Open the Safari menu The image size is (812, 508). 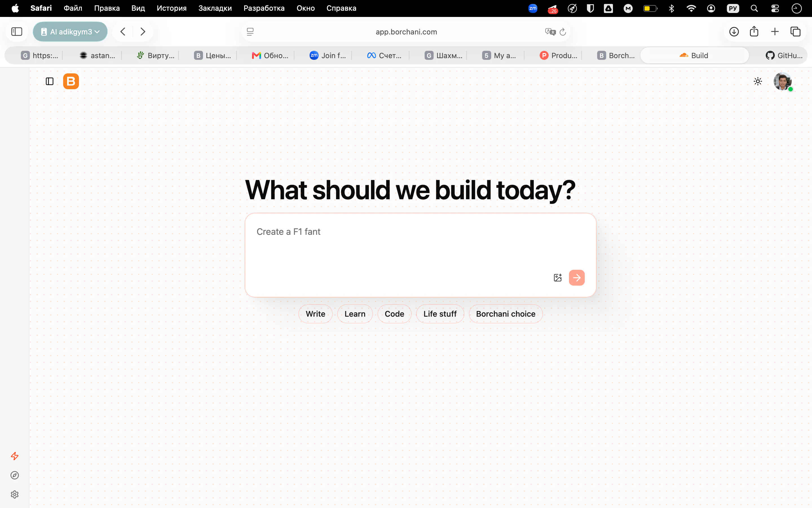click(41, 8)
